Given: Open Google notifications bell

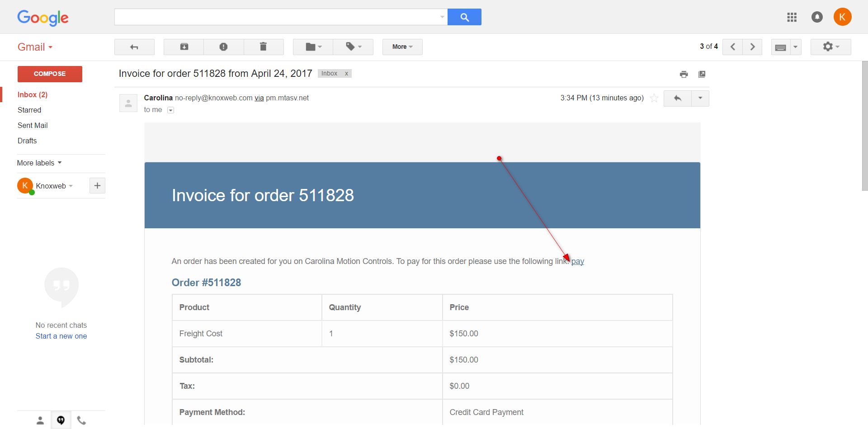Looking at the screenshot, I should [817, 17].
